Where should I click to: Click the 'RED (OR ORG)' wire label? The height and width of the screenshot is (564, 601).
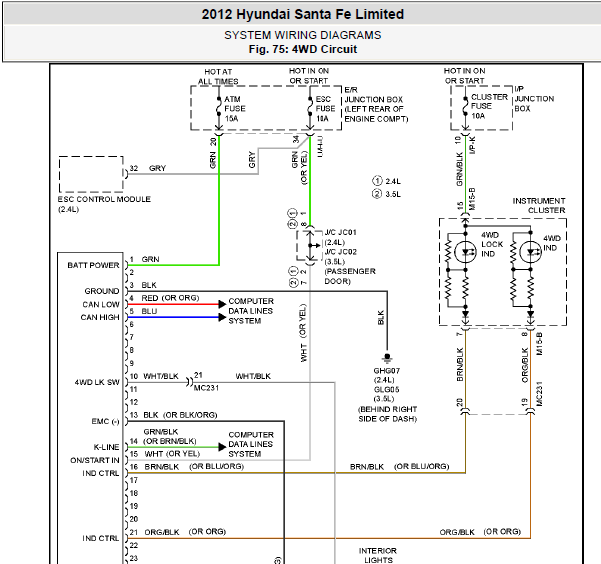170,298
